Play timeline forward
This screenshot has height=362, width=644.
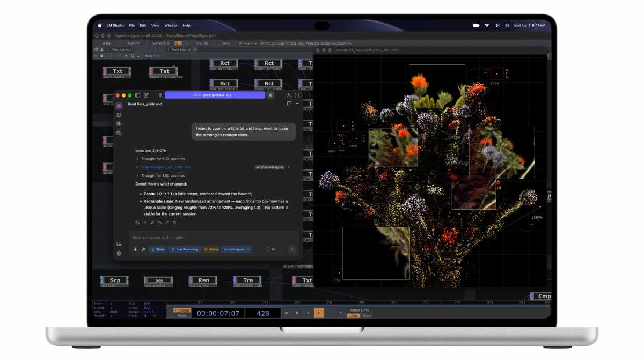pos(319,313)
